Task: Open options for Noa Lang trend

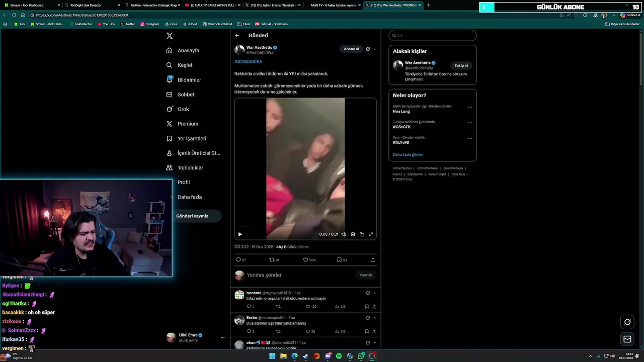Action: coord(470,107)
